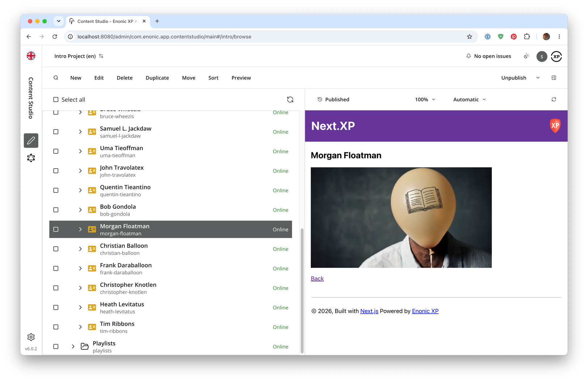
Task: Click the notification bell icon
Action: [x=469, y=56]
